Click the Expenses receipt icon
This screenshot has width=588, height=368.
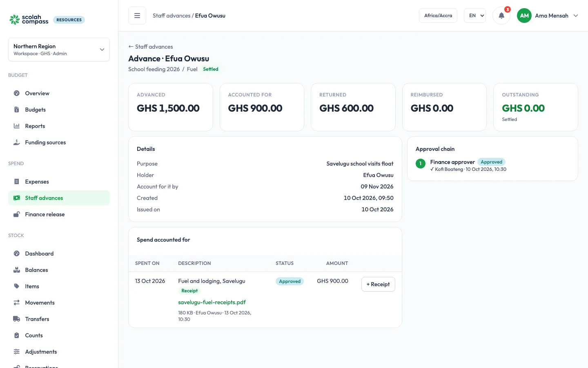coord(17,182)
